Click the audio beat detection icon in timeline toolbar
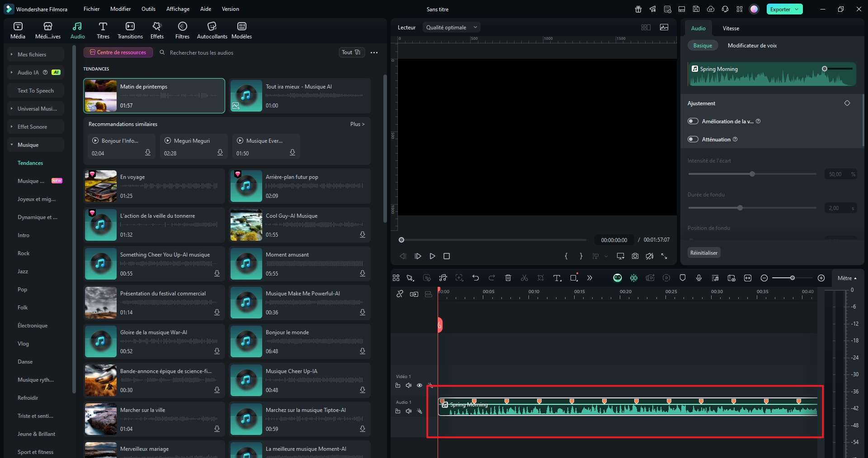This screenshot has width=868, height=458. pos(443,278)
